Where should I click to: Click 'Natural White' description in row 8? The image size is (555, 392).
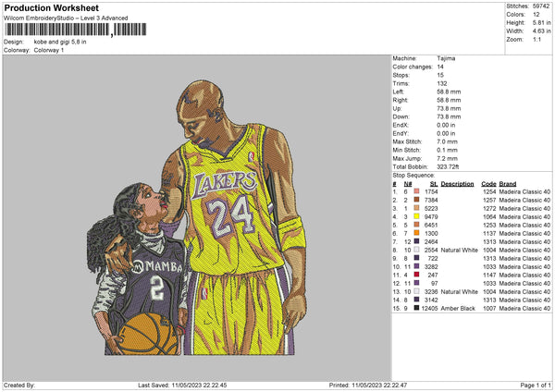tap(459, 250)
